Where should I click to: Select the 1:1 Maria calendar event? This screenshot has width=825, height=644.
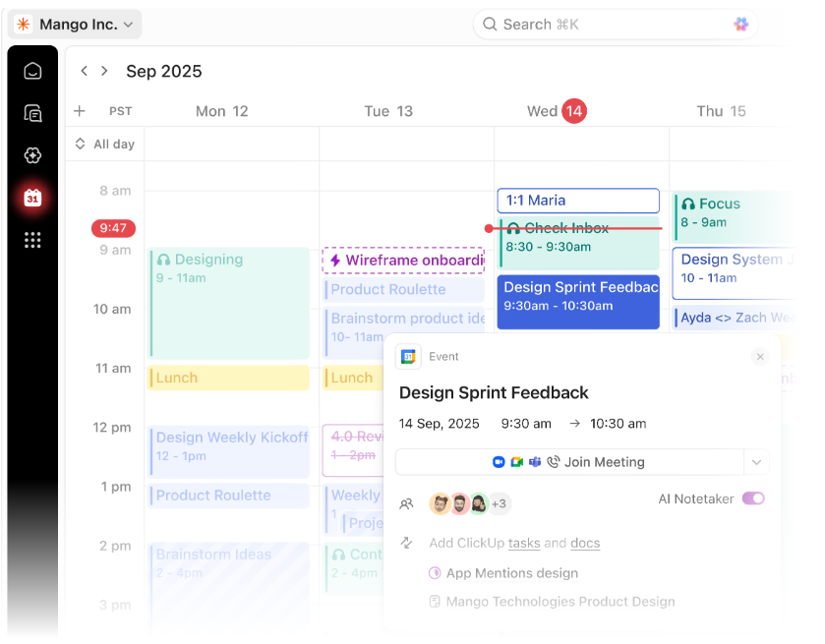click(x=578, y=201)
